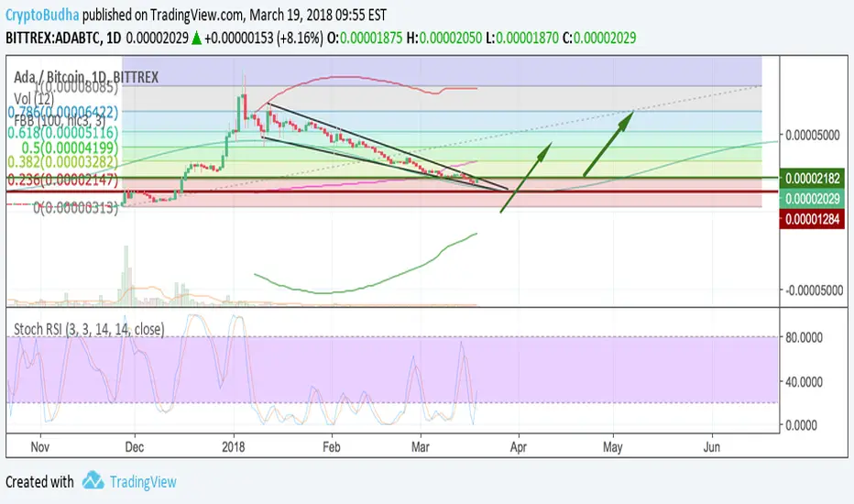Click the TradingView logo icon
The height and width of the screenshot is (504, 854).
93,480
